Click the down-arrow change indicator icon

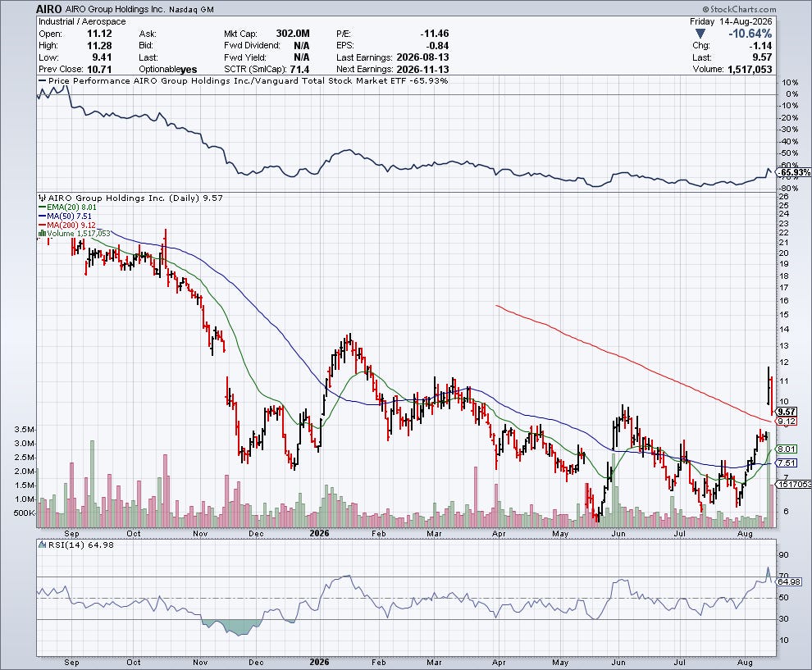[x=700, y=34]
